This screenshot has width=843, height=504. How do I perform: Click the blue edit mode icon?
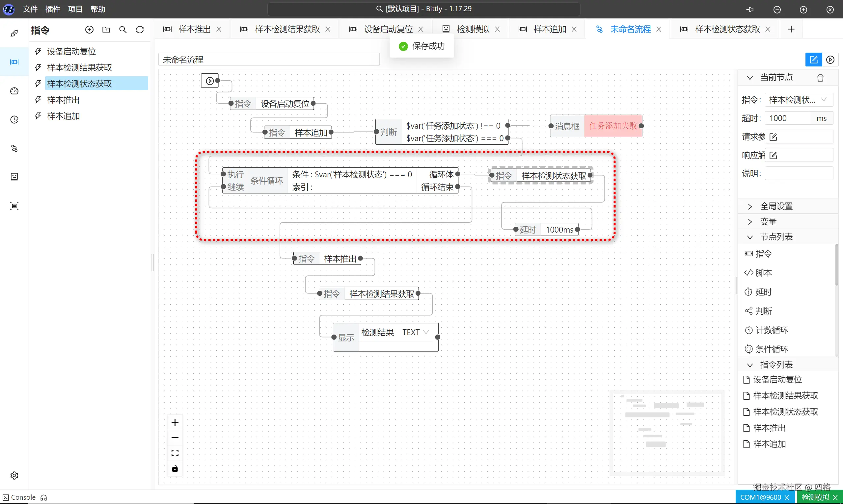coord(814,60)
